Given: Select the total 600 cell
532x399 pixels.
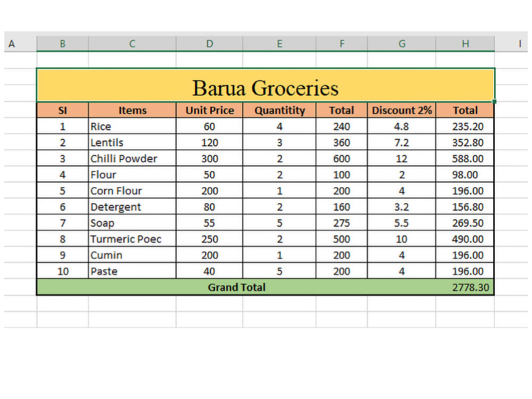Looking at the screenshot, I should pyautogui.click(x=342, y=159).
